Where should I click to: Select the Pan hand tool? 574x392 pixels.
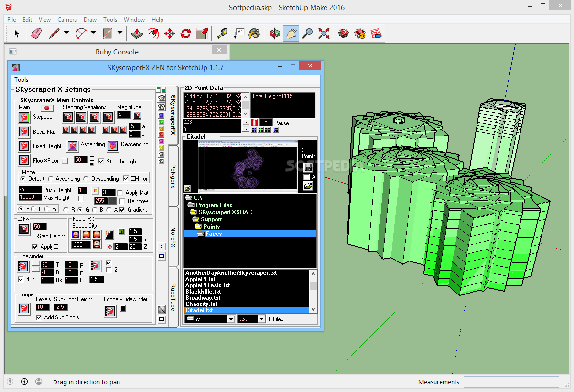[x=291, y=33]
